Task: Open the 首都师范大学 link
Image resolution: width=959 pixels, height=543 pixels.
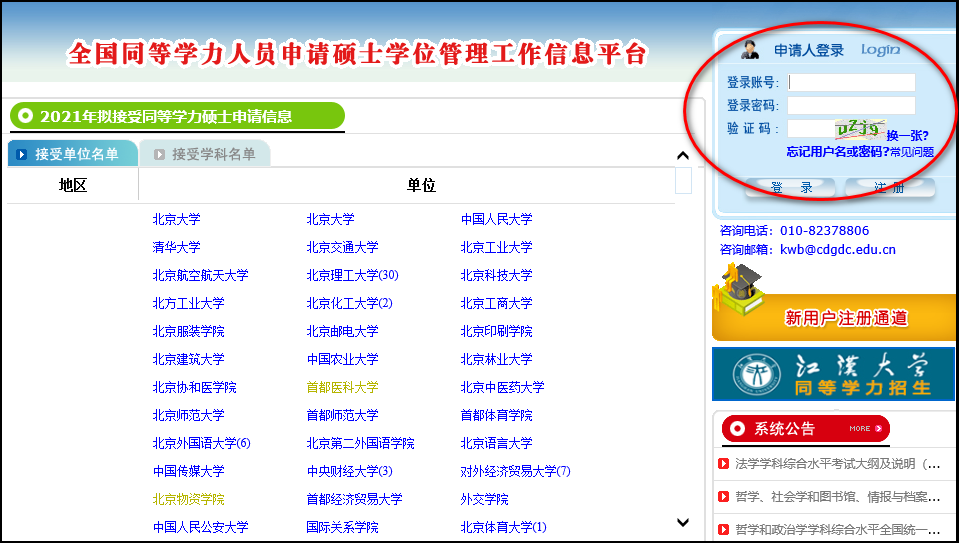Action: pos(342,415)
